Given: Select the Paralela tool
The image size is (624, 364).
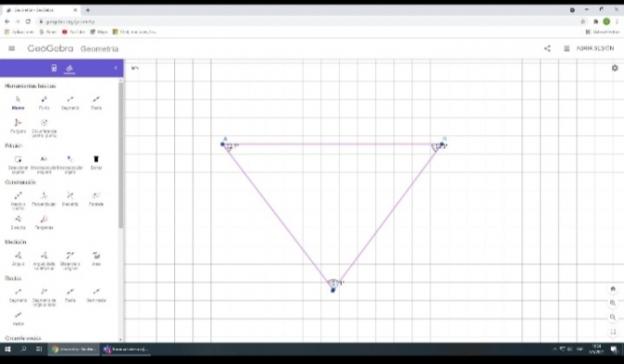Looking at the screenshot, I should [x=96, y=199].
